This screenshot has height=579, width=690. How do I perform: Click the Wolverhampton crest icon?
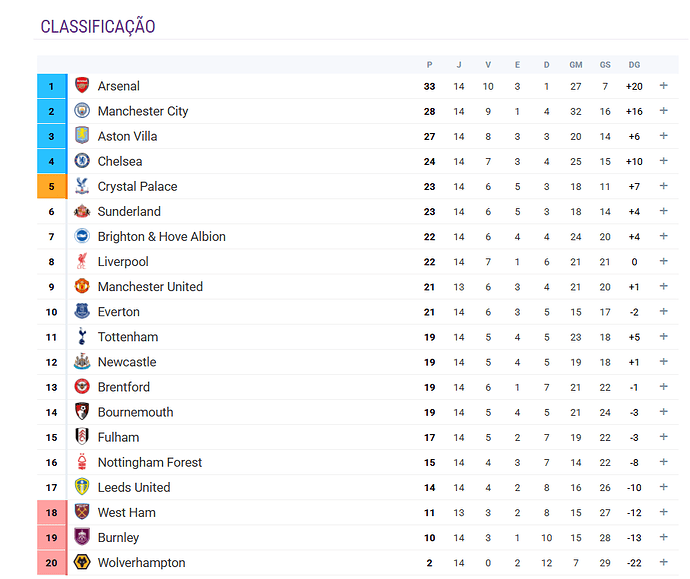[x=82, y=563]
